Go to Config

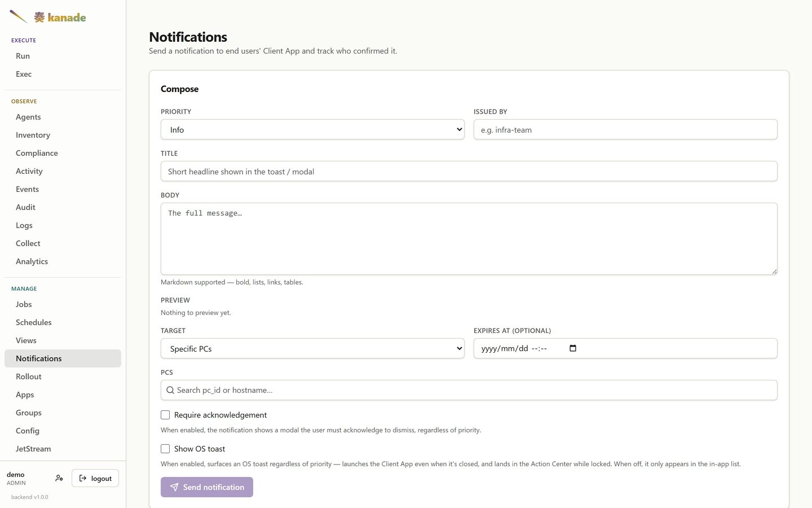63,431
